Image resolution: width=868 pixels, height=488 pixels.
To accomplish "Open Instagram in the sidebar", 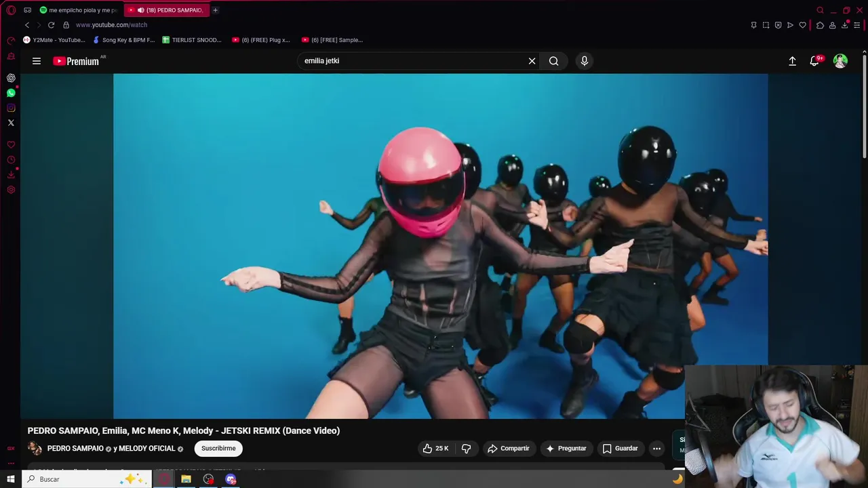I will pyautogui.click(x=11, y=108).
